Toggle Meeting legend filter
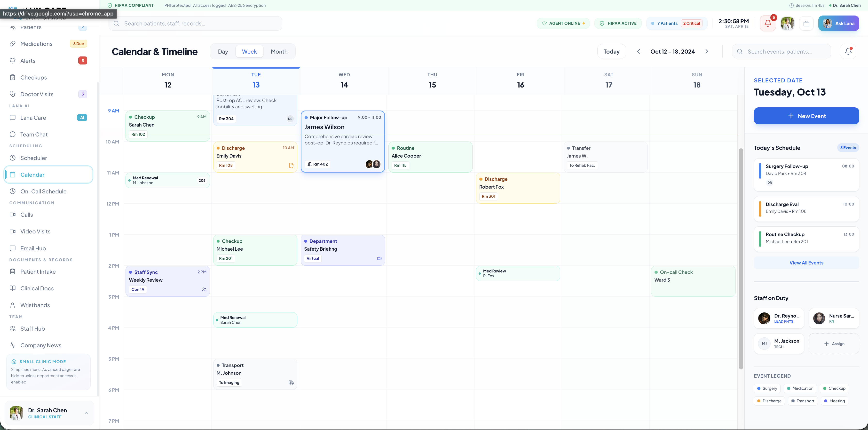The width and height of the screenshot is (868, 430). (x=834, y=401)
